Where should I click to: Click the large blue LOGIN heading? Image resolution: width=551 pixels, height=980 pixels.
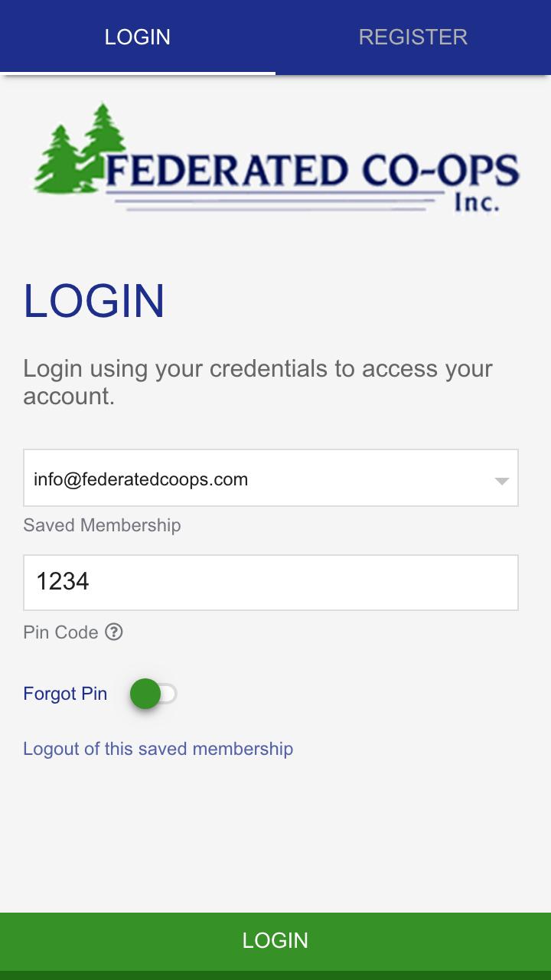tap(94, 300)
